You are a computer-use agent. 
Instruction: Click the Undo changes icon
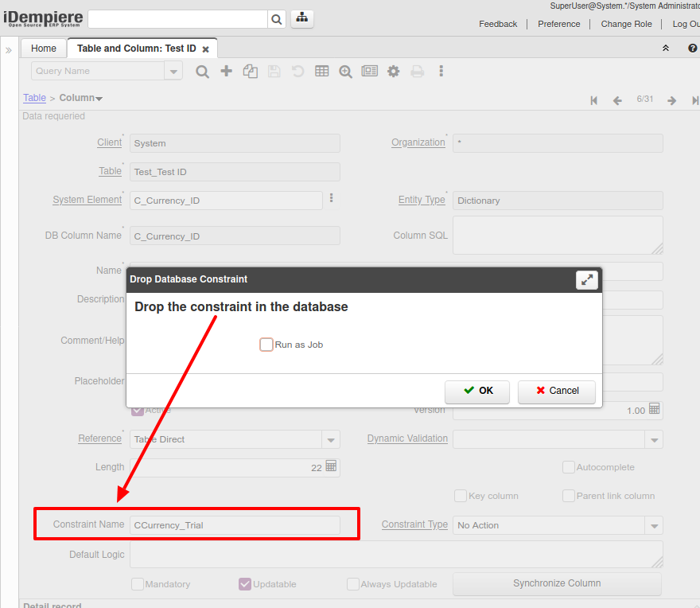[297, 72]
